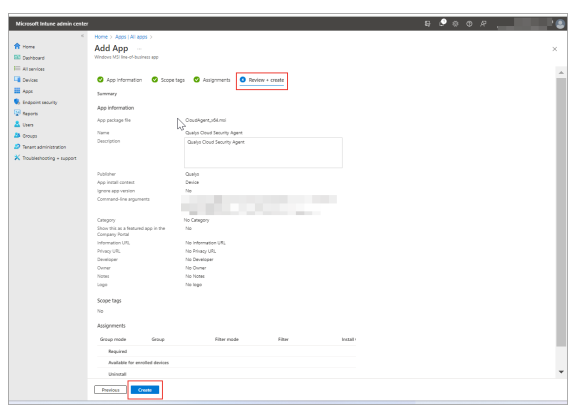Click the Reports icon
576x411 pixels.
pyautogui.click(x=17, y=113)
